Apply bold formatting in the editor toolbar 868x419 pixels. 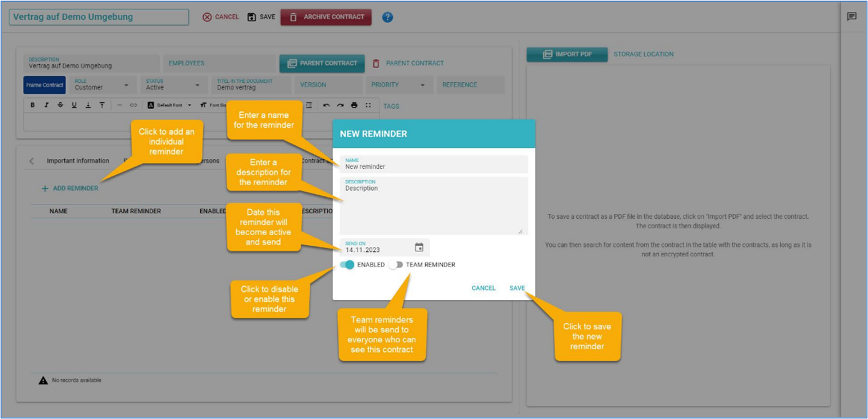32,105
